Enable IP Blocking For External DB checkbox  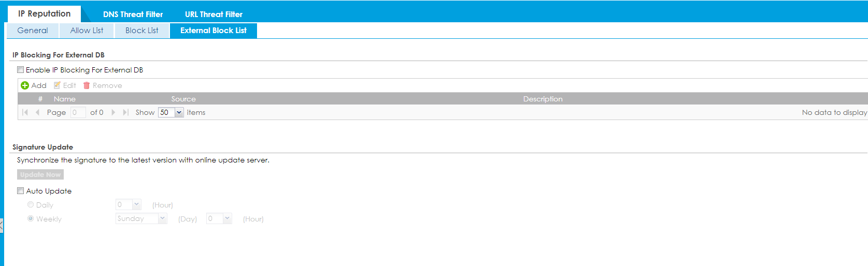click(21, 70)
